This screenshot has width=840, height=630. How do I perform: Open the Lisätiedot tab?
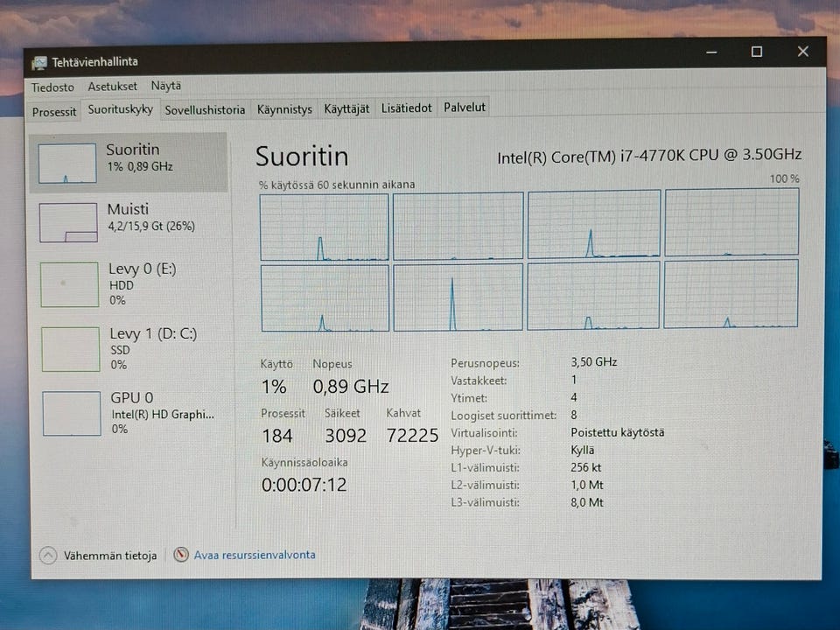point(406,108)
